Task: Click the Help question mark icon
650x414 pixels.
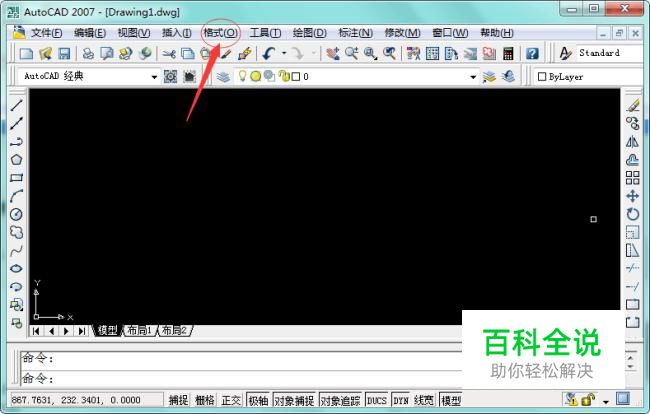Action: pyautogui.click(x=532, y=53)
